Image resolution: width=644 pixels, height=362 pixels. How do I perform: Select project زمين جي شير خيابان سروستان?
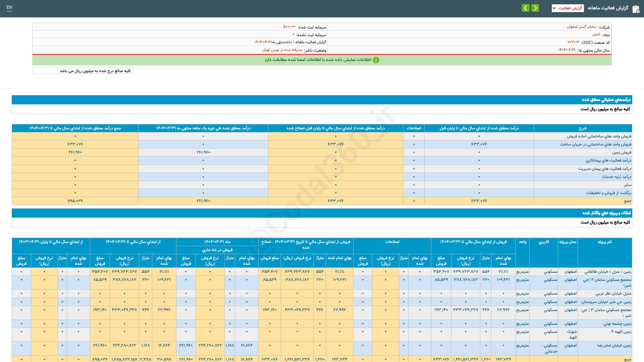(606, 302)
